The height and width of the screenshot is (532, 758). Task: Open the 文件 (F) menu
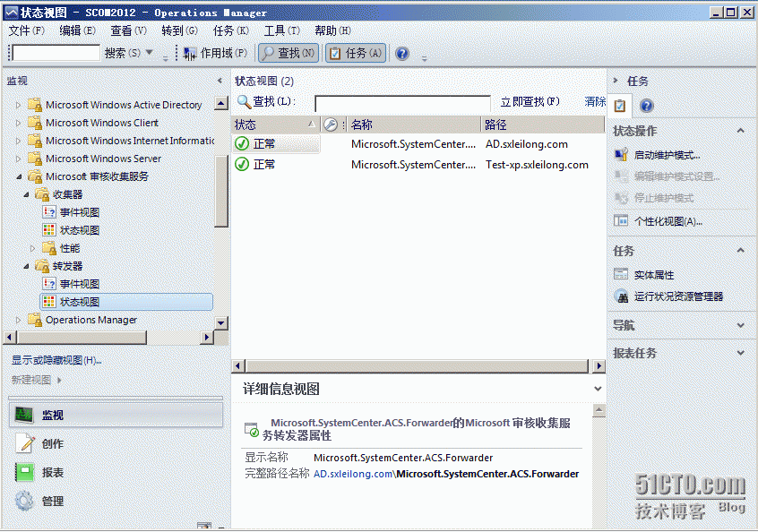click(27, 31)
